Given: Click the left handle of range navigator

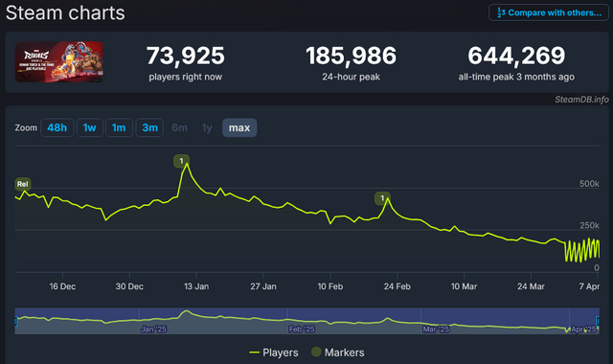Looking at the screenshot, I should 15,322.
